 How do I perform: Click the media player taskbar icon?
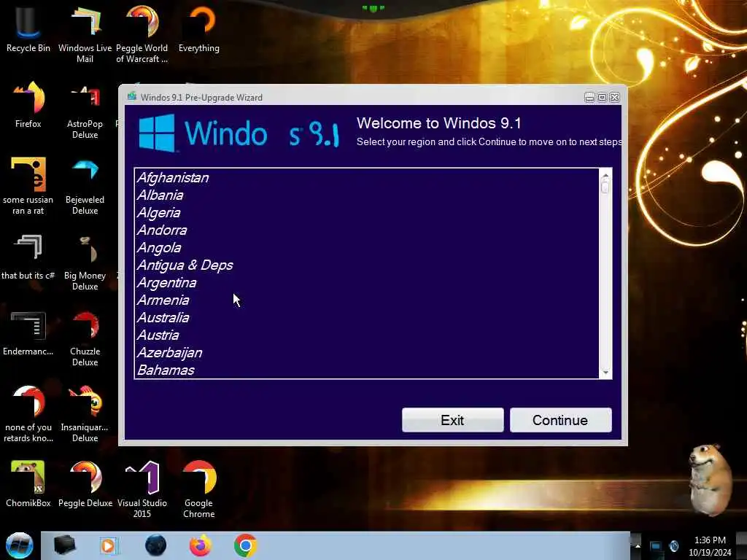click(x=108, y=545)
